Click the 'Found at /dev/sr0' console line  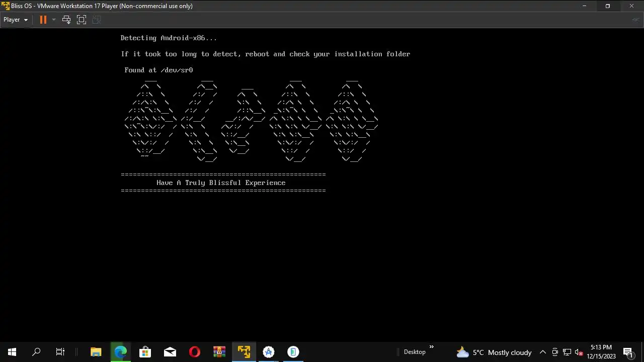[x=159, y=70]
